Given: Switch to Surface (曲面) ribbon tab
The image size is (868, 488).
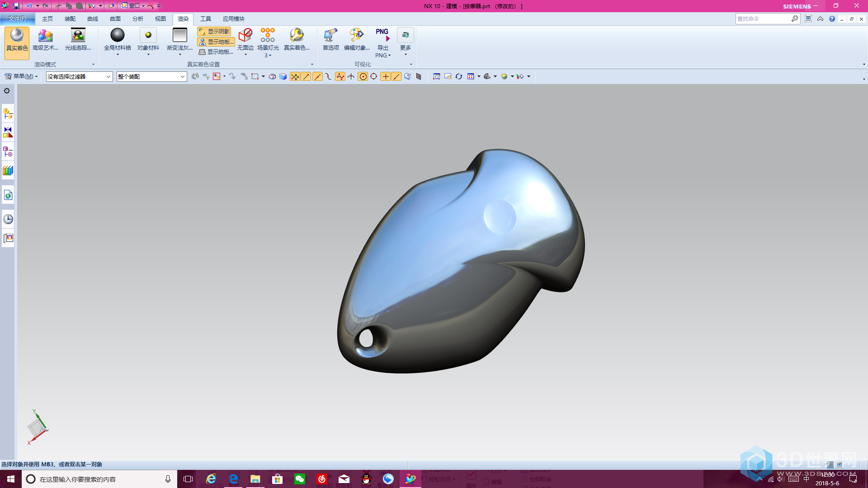Looking at the screenshot, I should click(x=115, y=19).
